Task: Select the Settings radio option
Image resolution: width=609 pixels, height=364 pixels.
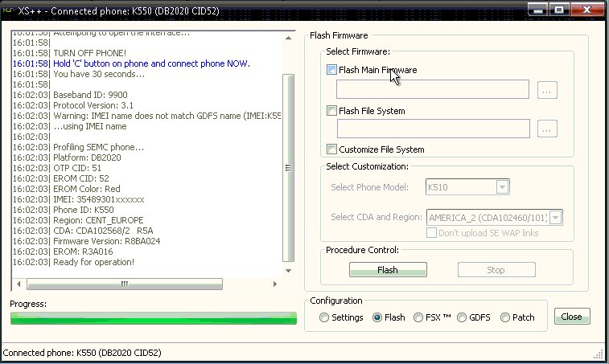Action: coord(324,317)
